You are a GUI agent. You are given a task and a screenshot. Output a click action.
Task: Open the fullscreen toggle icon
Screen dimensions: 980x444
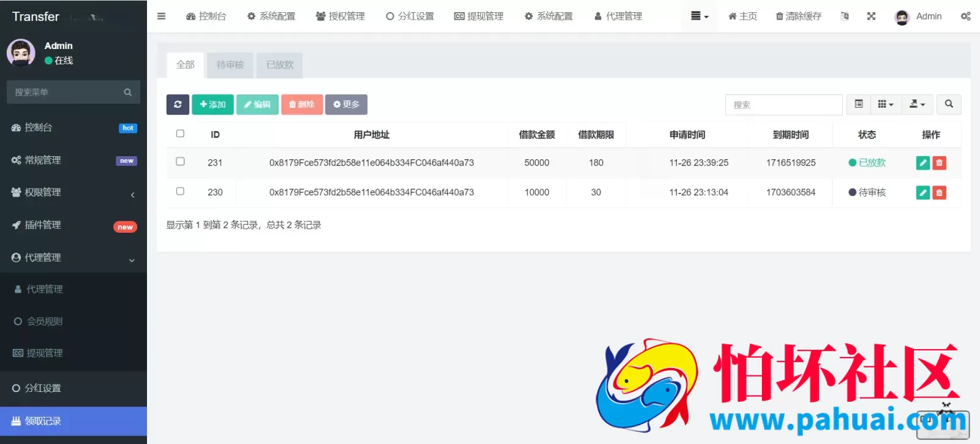[871, 17]
